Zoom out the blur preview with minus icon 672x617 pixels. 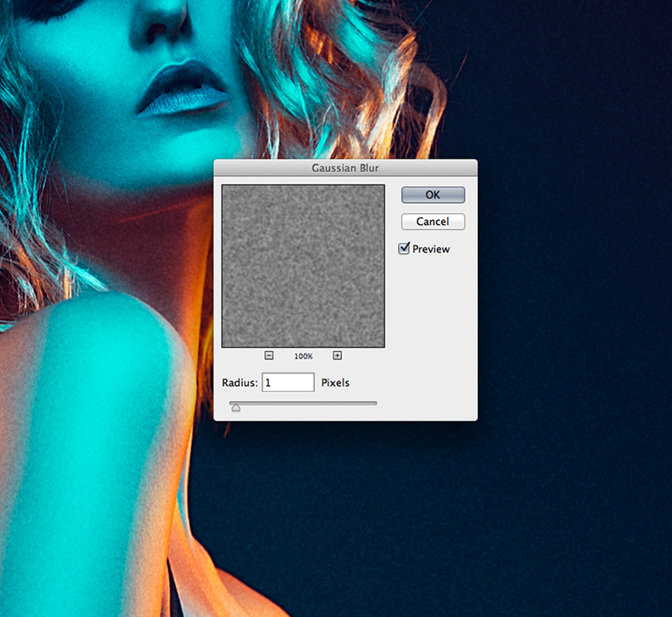coord(269,355)
